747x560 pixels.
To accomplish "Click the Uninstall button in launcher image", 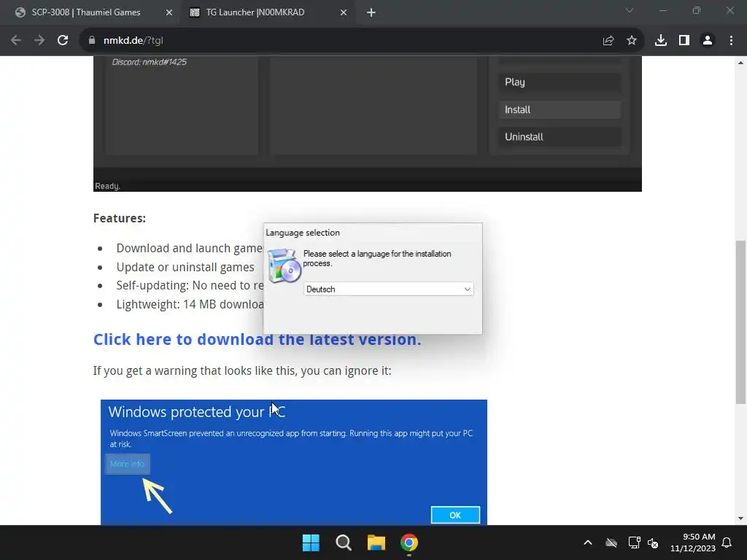I will pyautogui.click(x=560, y=136).
